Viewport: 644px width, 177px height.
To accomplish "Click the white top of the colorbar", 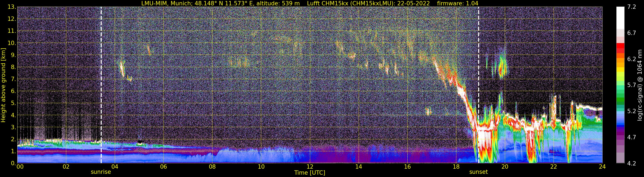I will coord(620,18).
